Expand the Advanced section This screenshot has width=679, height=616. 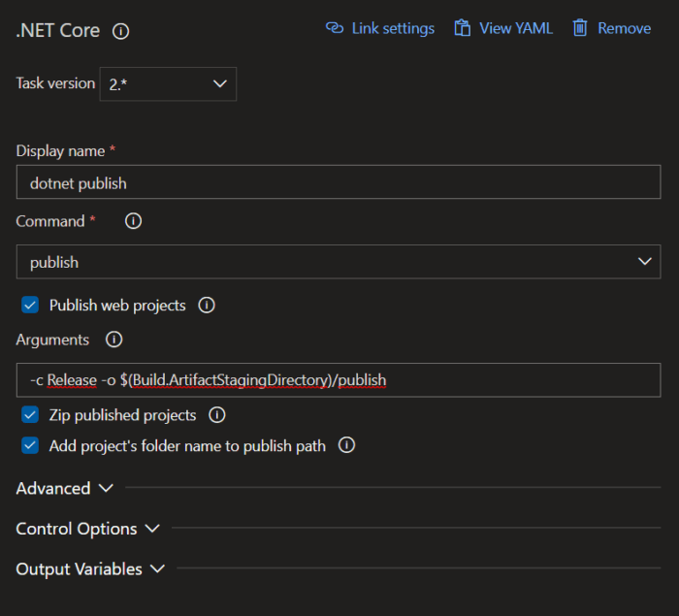65,489
